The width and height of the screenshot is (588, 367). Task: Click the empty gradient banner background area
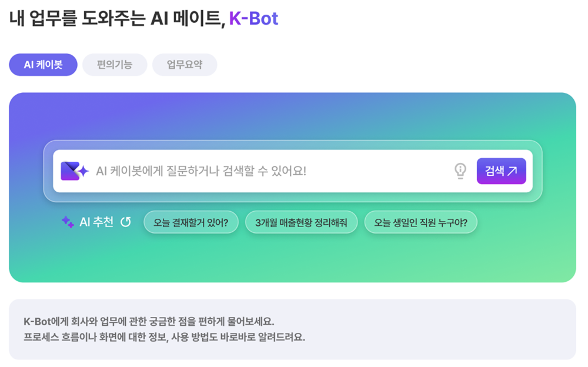tap(294, 259)
